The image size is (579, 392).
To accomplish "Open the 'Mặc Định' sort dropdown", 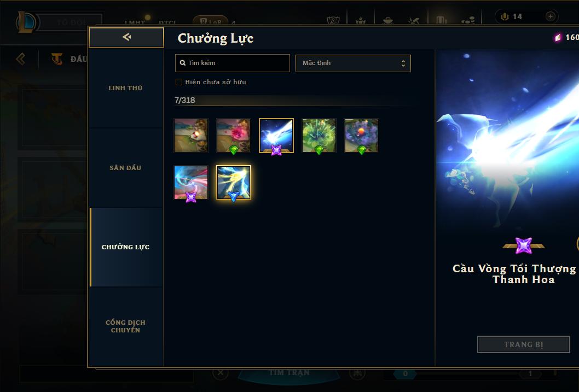I will (x=353, y=63).
